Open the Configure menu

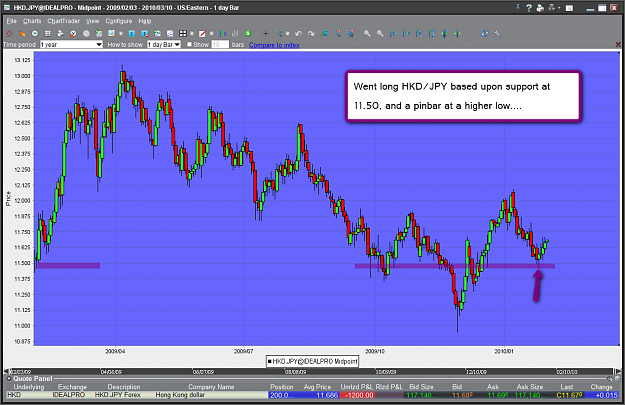click(x=119, y=21)
